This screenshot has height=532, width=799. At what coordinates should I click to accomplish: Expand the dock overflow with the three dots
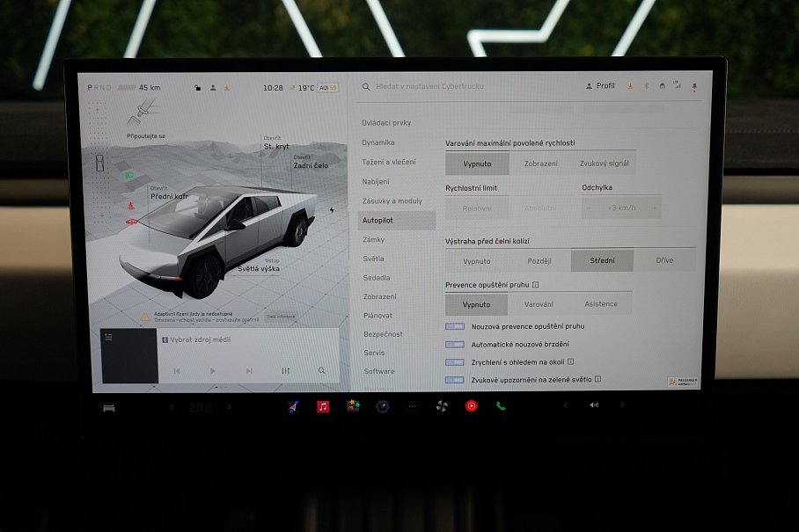point(412,407)
